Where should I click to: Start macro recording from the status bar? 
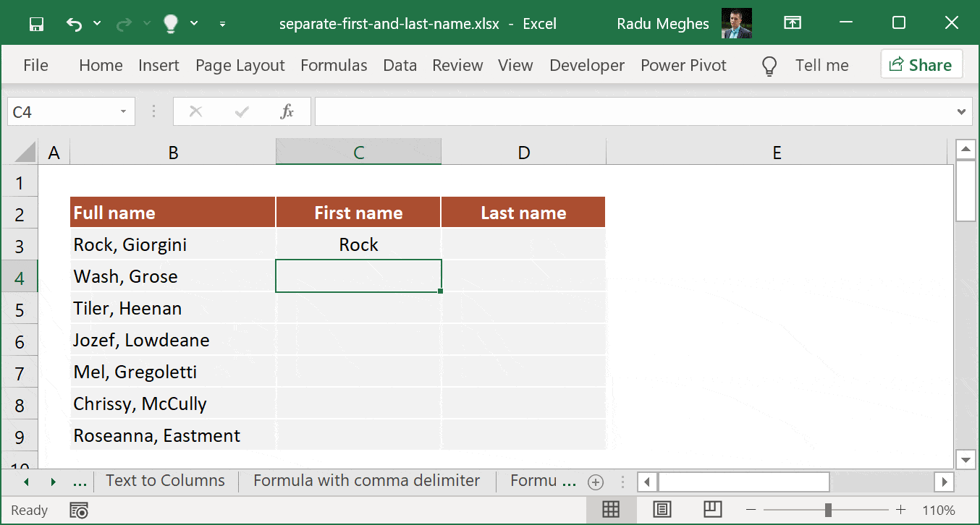coord(78,510)
